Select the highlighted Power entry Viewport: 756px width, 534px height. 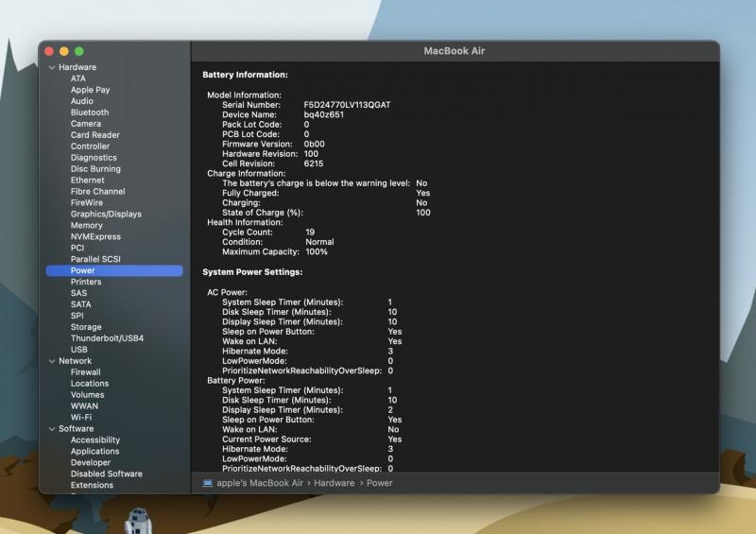[x=114, y=270]
